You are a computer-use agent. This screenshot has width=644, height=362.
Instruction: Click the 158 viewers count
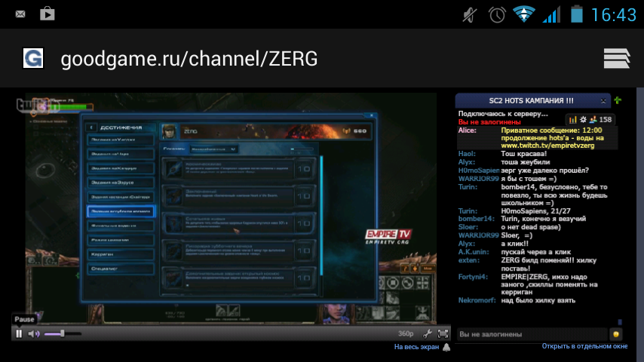[x=606, y=120]
